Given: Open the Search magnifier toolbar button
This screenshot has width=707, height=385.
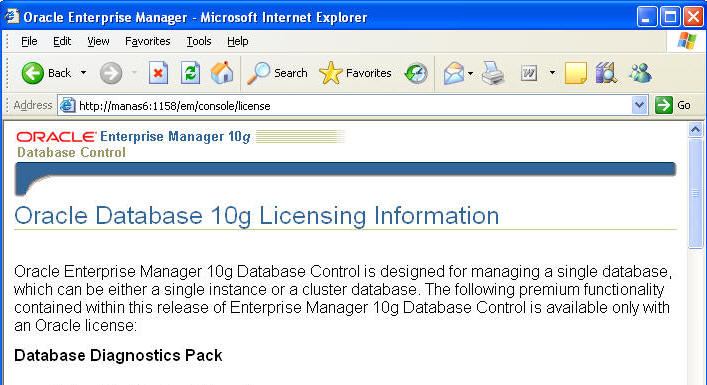Looking at the screenshot, I should (277, 73).
